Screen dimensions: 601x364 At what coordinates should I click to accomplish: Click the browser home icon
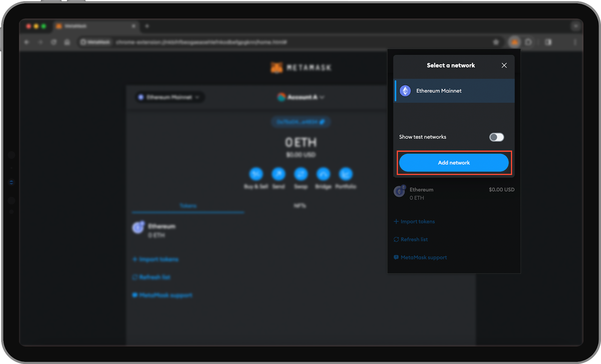coord(67,42)
